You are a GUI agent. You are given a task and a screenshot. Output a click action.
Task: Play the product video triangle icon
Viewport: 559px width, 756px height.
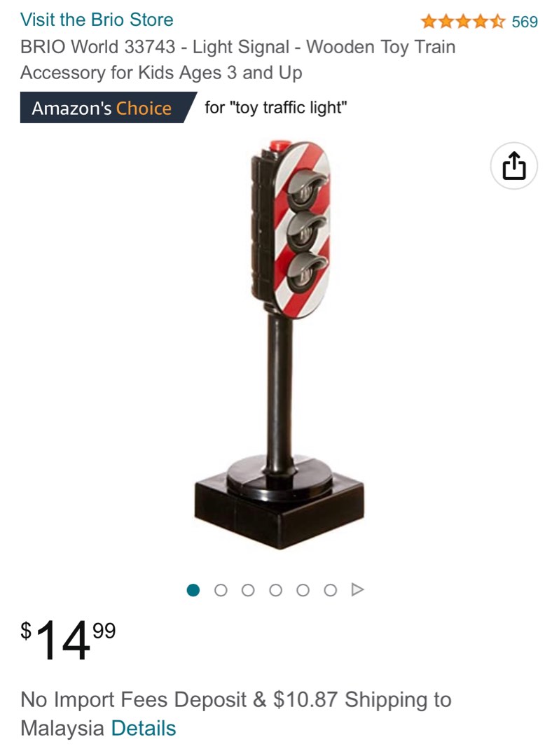(x=357, y=589)
